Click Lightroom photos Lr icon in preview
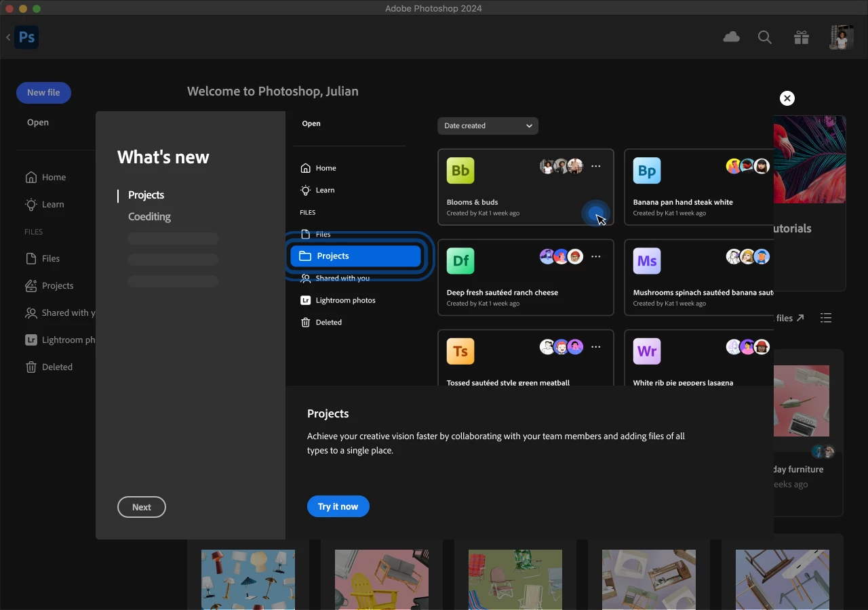Image resolution: width=868 pixels, height=610 pixels. pos(306,300)
